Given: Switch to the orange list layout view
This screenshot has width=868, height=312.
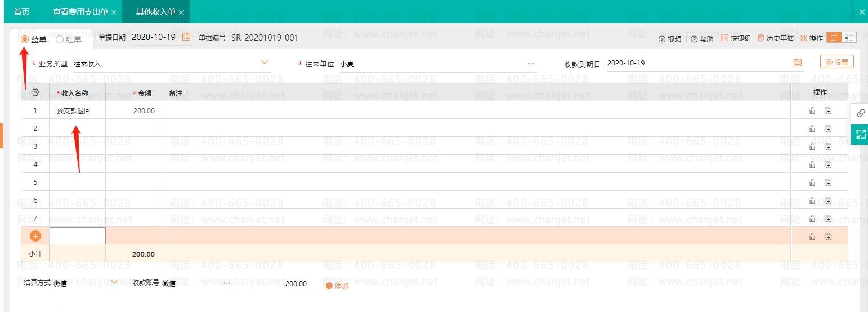Looking at the screenshot, I should (x=834, y=38).
